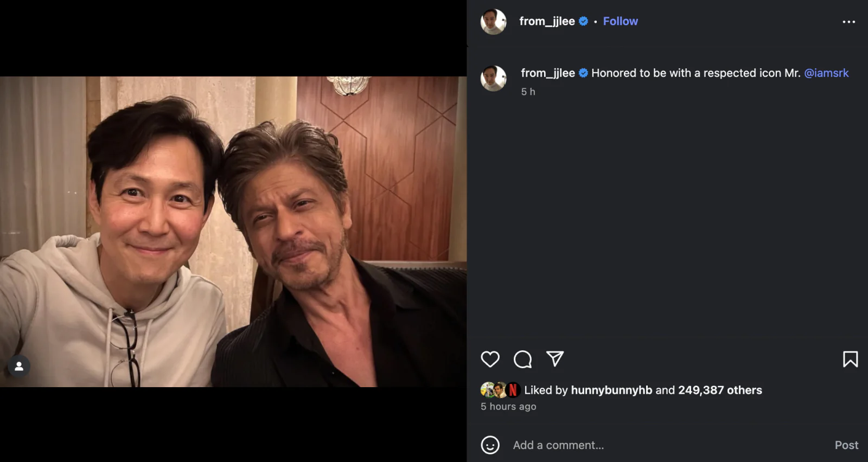This screenshot has width=868, height=462.
Task: Show tagged people using the person icon
Action: (x=20, y=367)
